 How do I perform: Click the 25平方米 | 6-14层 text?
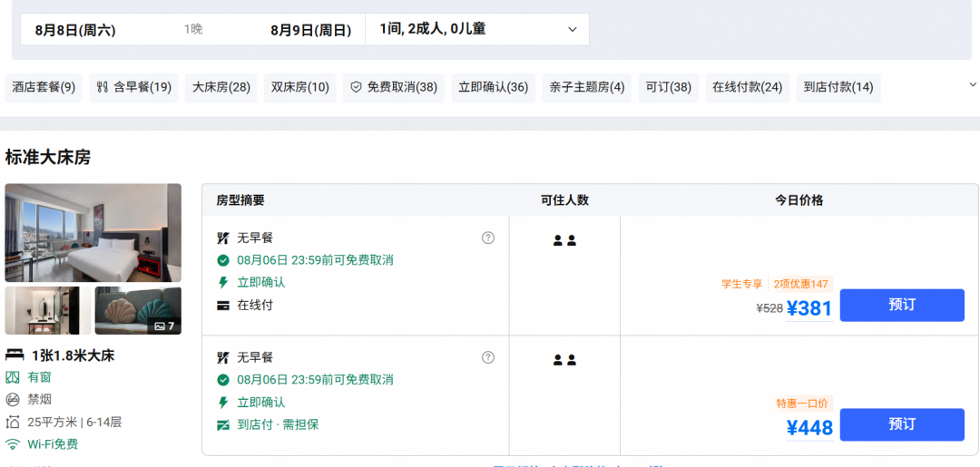[x=74, y=422]
